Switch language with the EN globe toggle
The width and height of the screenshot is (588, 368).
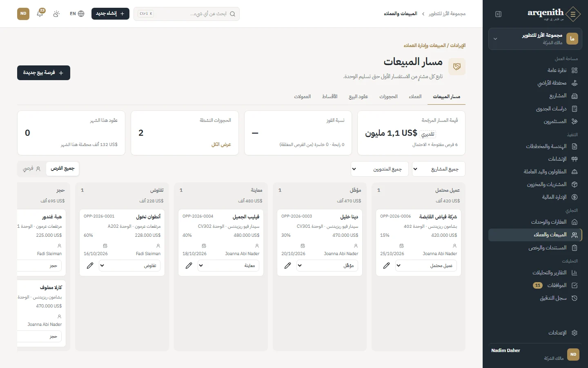(77, 13)
